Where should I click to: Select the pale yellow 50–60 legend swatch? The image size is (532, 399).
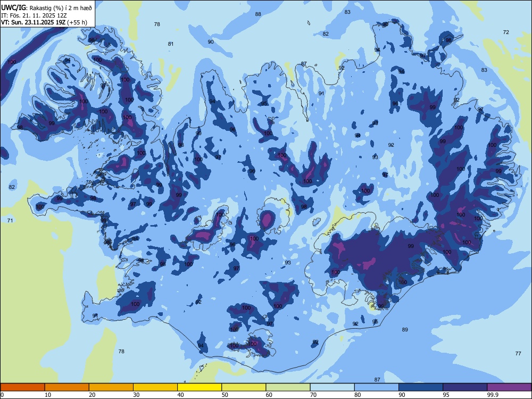pos(244,387)
